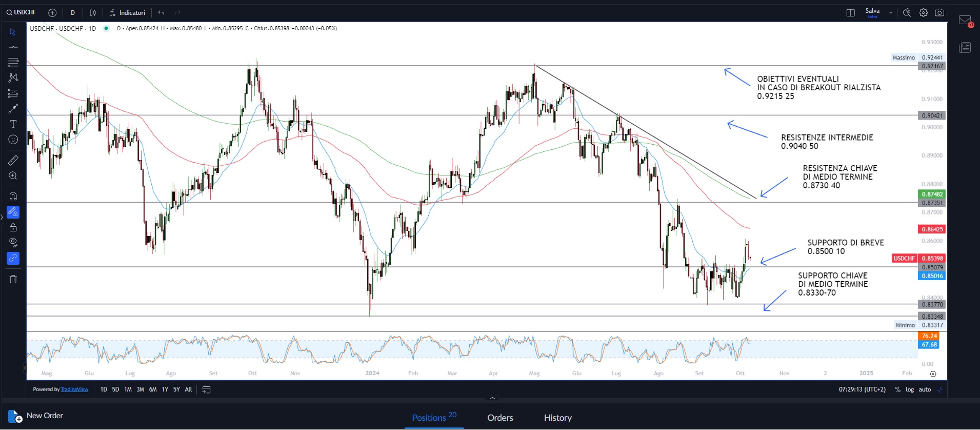Viewport: 980px width, 430px height.
Task: Select the text drawing tool
Action: [13, 124]
